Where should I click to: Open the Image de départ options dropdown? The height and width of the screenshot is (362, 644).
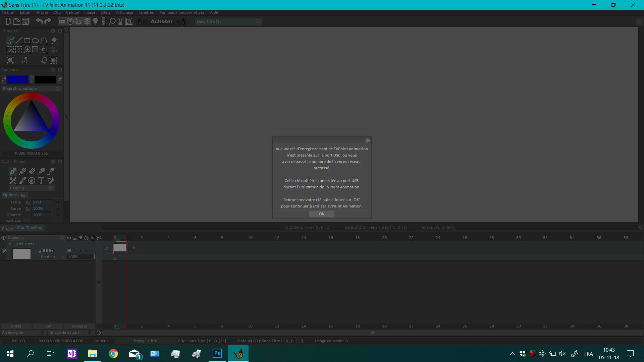90,333
